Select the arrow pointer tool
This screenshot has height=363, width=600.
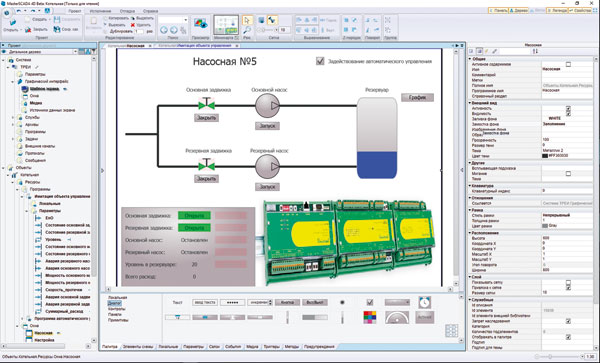(x=247, y=20)
